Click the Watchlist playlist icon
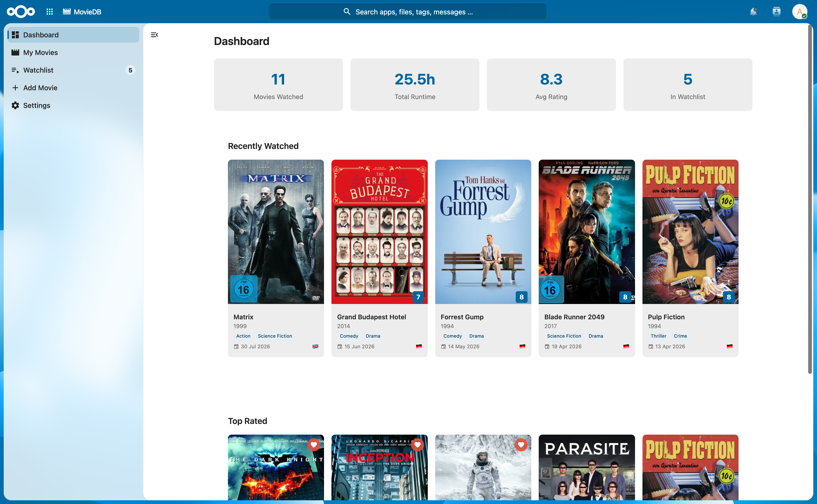The height and width of the screenshot is (504, 817). click(x=15, y=70)
